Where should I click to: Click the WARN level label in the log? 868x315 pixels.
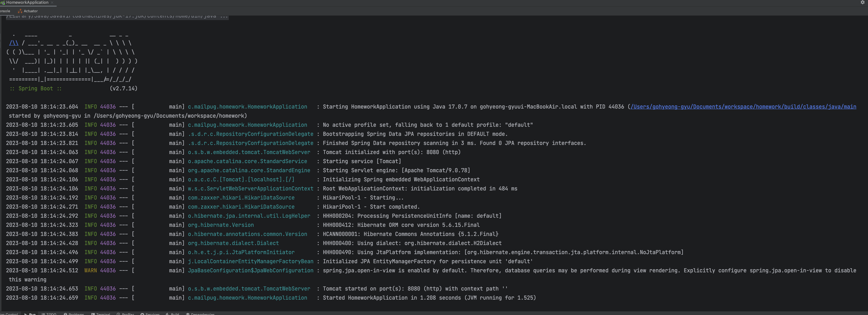click(x=90, y=270)
